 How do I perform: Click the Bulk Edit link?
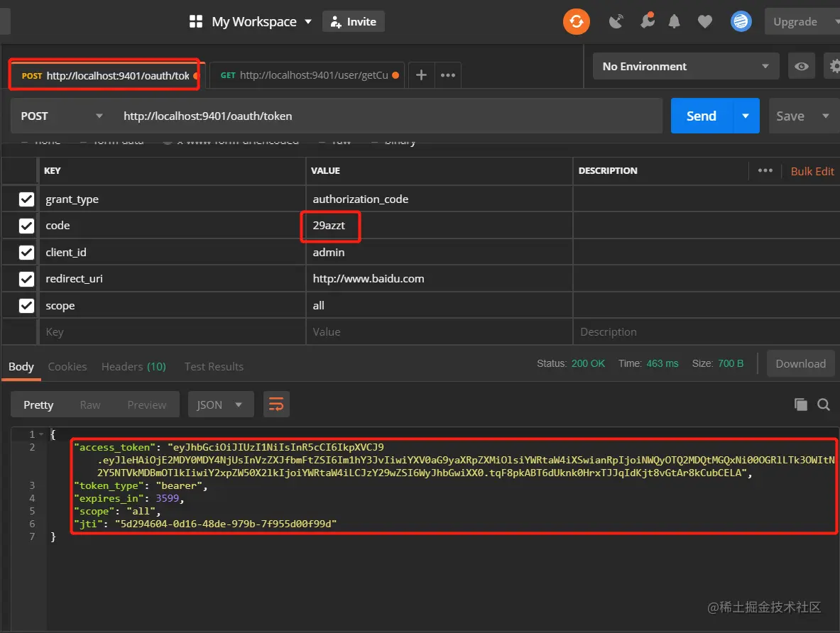coord(812,171)
